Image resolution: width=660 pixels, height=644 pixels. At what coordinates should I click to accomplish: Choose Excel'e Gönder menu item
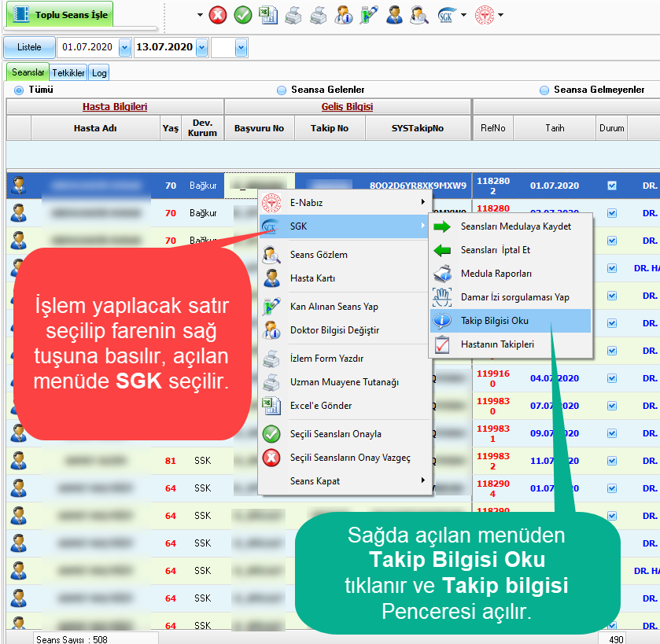pos(344,406)
